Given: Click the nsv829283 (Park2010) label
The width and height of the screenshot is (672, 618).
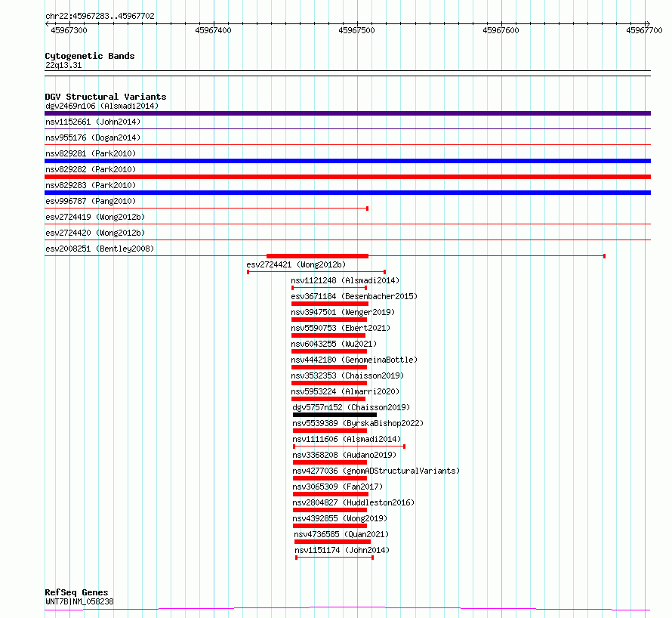Looking at the screenshot, I should (x=91, y=185).
